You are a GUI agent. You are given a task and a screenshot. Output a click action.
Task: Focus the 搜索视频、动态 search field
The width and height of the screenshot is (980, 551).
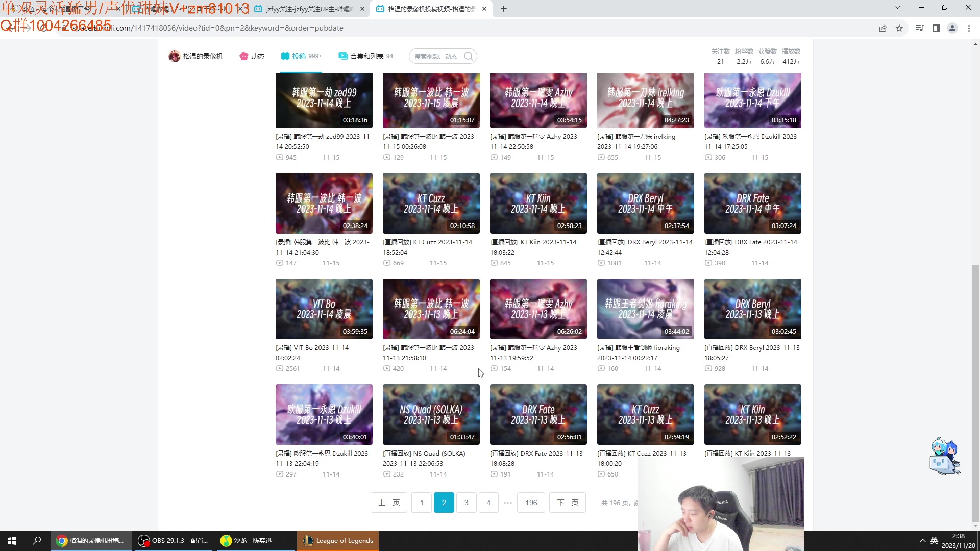click(x=436, y=56)
